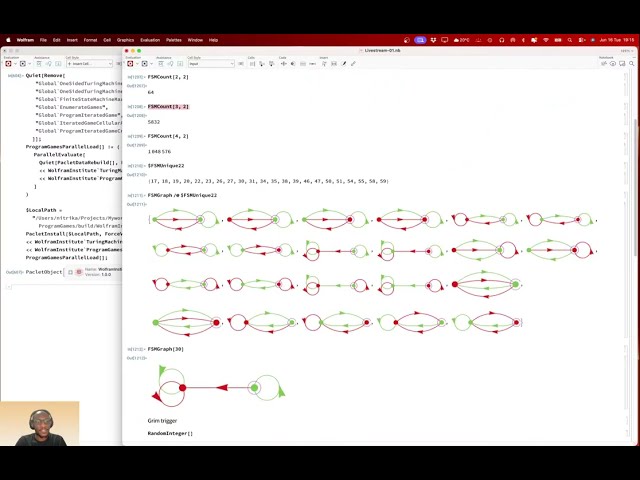Click the Evaluate cells icon in Livestream-01 toolbar

(130, 64)
